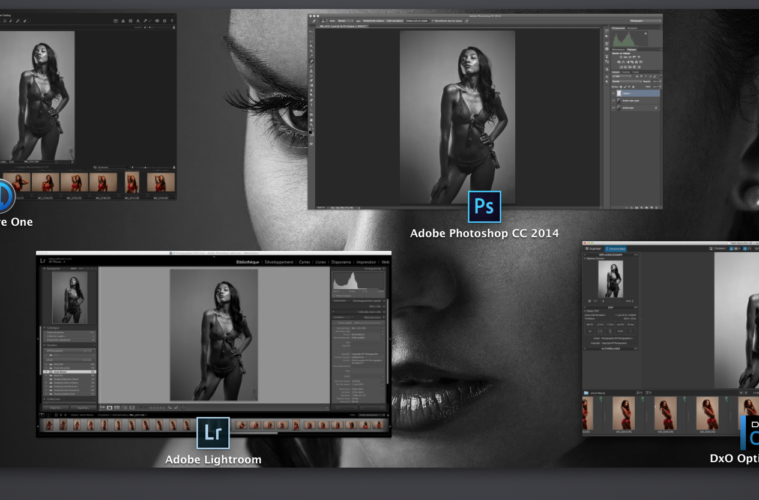The image size is (759, 500).
Task: Click the Adobe Lightroom Lr app icon
Action: click(212, 432)
